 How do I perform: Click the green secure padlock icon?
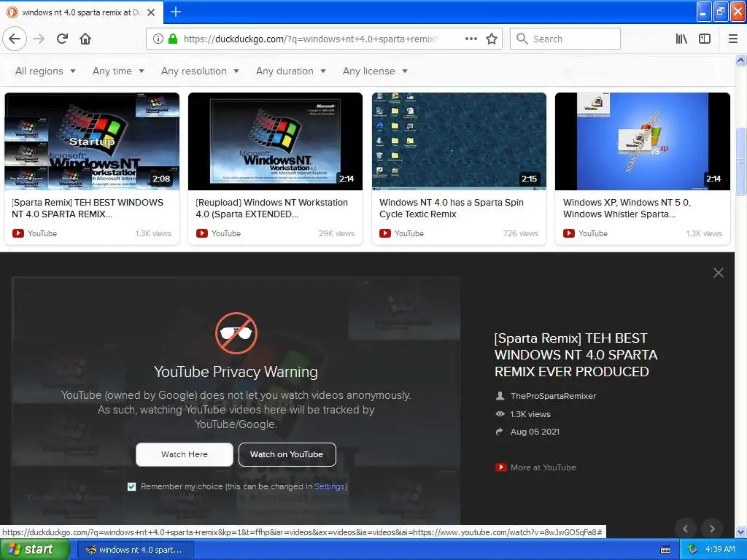pyautogui.click(x=173, y=39)
